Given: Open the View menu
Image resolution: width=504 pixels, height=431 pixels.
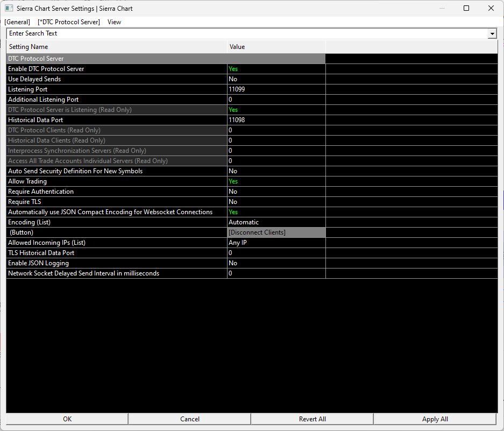Looking at the screenshot, I should pos(114,22).
